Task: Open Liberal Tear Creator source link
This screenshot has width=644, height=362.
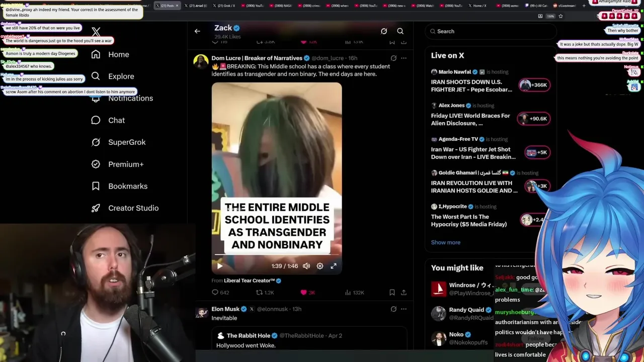Action: coord(249,281)
